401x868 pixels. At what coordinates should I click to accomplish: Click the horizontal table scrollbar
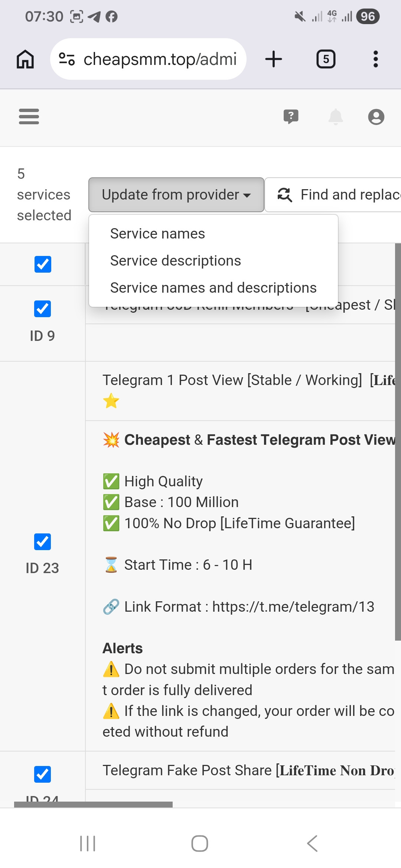pos(93,804)
